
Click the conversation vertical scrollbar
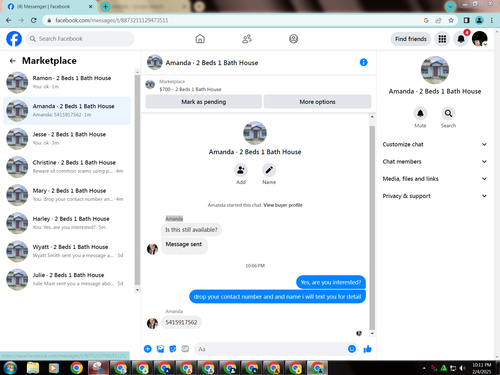[372, 227]
